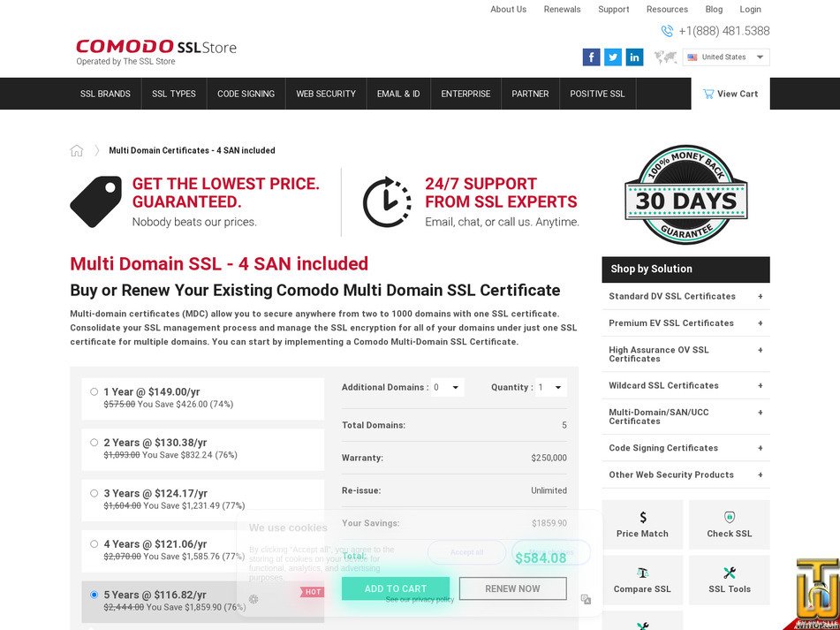840x630 pixels.
Task: Open the SSL BRANDS menu
Action: pos(105,93)
